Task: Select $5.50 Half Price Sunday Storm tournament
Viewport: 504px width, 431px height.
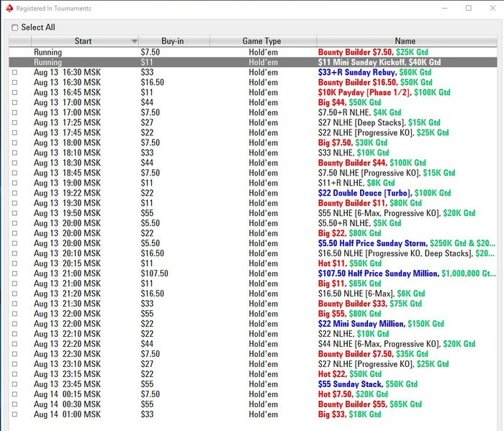Action: click(x=253, y=243)
